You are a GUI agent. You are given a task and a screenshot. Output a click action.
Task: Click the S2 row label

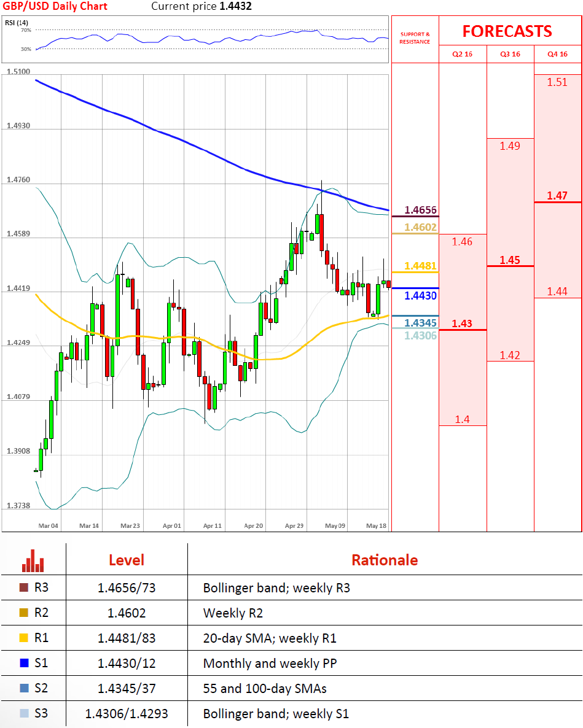[x=41, y=687]
